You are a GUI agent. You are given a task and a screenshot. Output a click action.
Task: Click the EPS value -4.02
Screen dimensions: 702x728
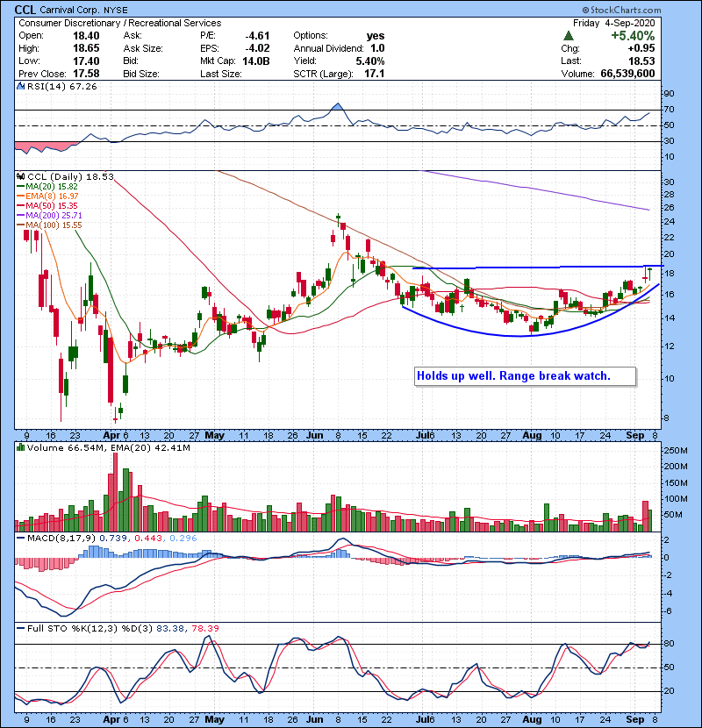pos(257,48)
